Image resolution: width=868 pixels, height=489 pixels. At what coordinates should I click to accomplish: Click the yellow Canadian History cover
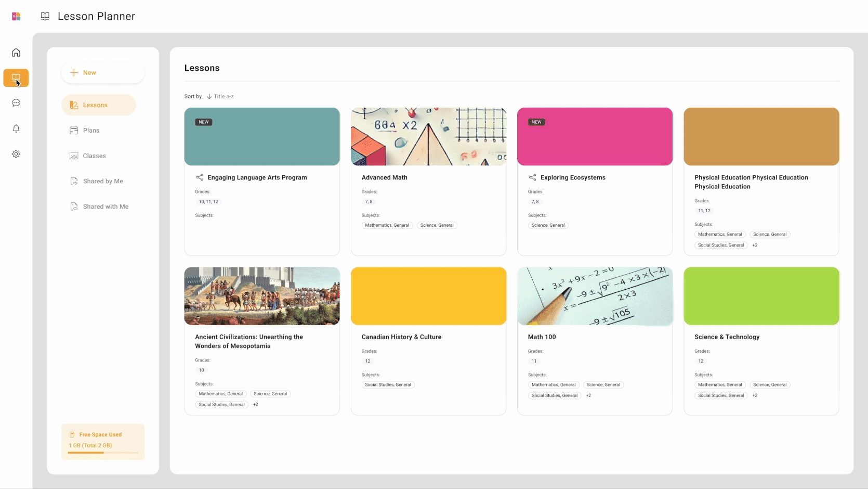(428, 296)
